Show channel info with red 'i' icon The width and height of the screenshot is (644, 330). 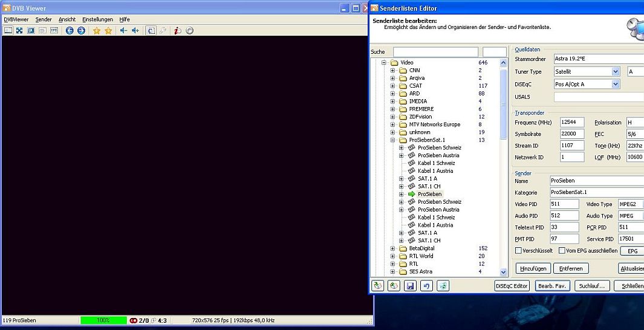point(177,30)
